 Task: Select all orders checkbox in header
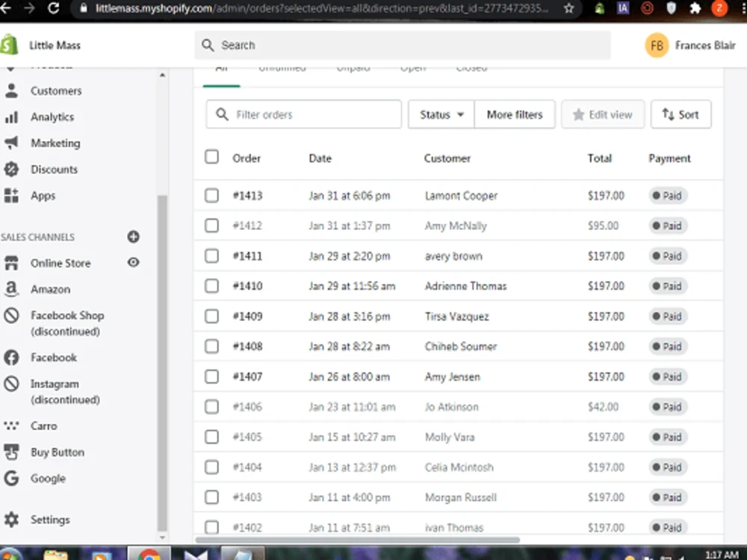tap(211, 157)
